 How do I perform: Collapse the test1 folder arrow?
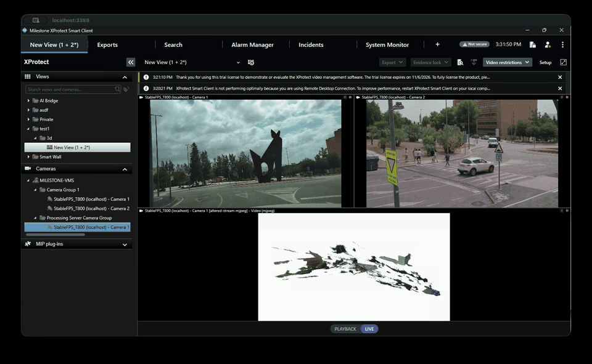coord(28,129)
